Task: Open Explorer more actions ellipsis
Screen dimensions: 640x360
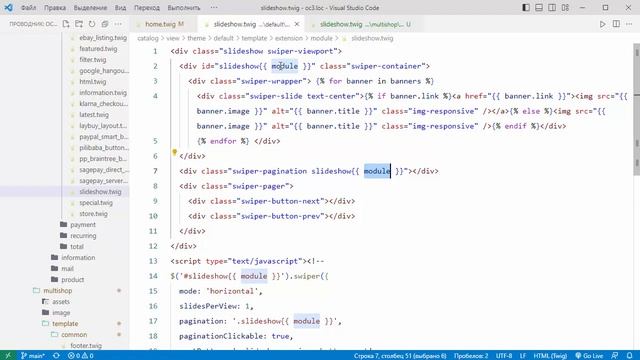Action: point(118,24)
